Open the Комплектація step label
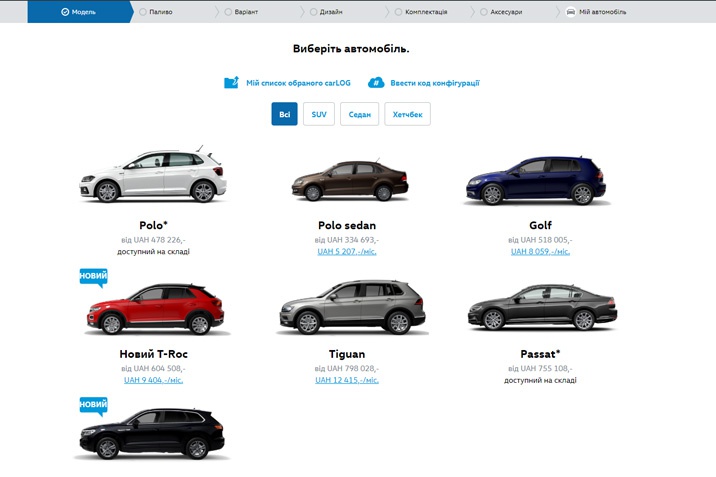The height and width of the screenshot is (477, 716). (426, 12)
